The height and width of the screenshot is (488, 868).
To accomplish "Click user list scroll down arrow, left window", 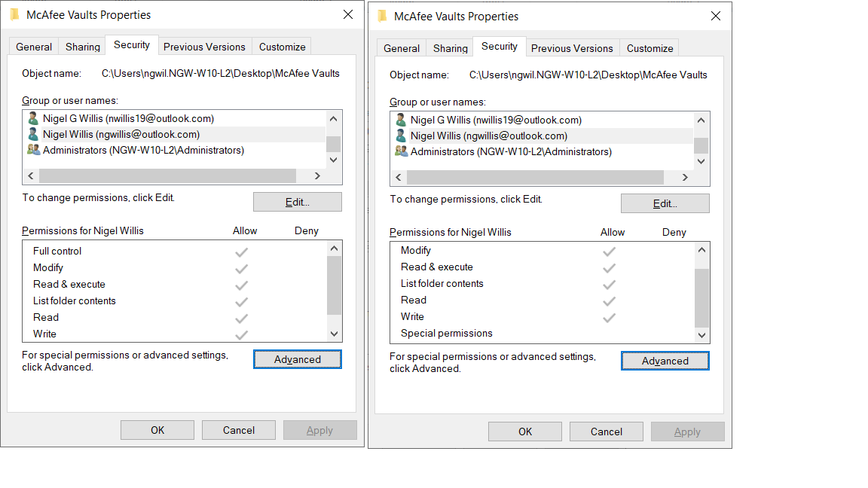I will coord(333,160).
